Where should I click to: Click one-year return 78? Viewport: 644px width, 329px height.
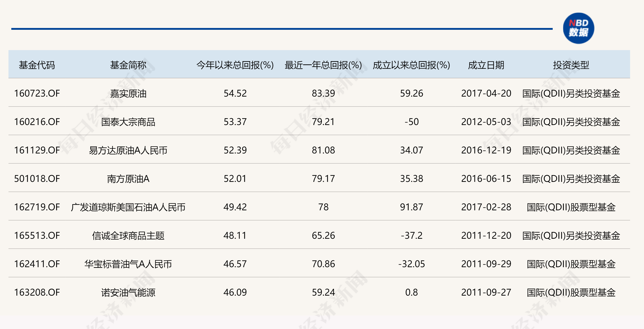[x=323, y=207]
